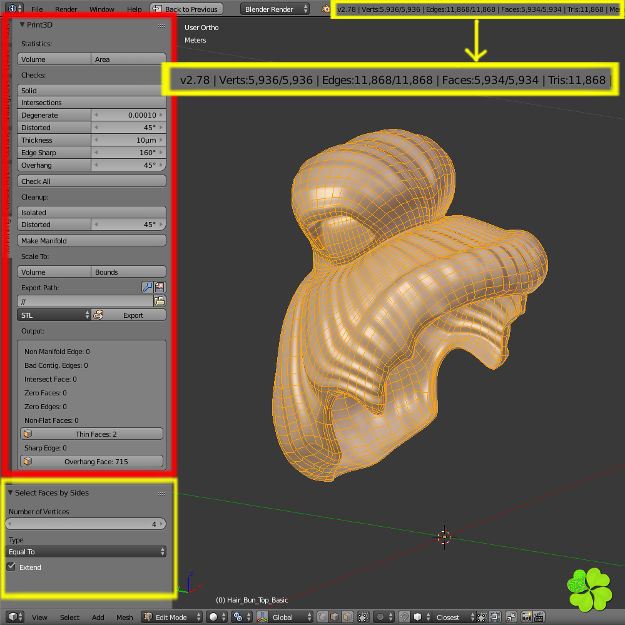Switch to face select mode

pos(348,617)
